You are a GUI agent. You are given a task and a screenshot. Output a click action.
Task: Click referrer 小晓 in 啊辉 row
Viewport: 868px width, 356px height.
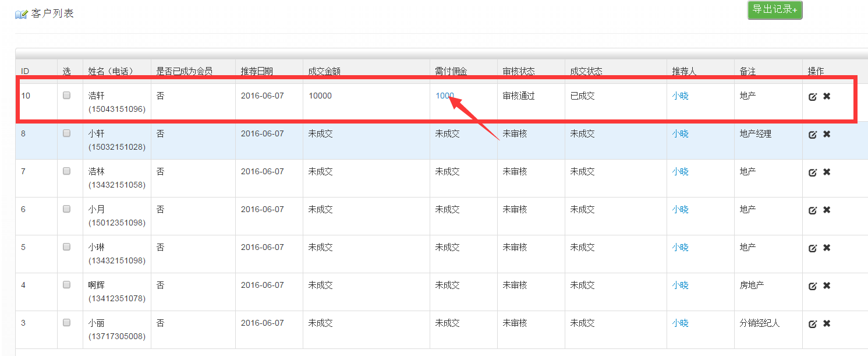pyautogui.click(x=680, y=285)
